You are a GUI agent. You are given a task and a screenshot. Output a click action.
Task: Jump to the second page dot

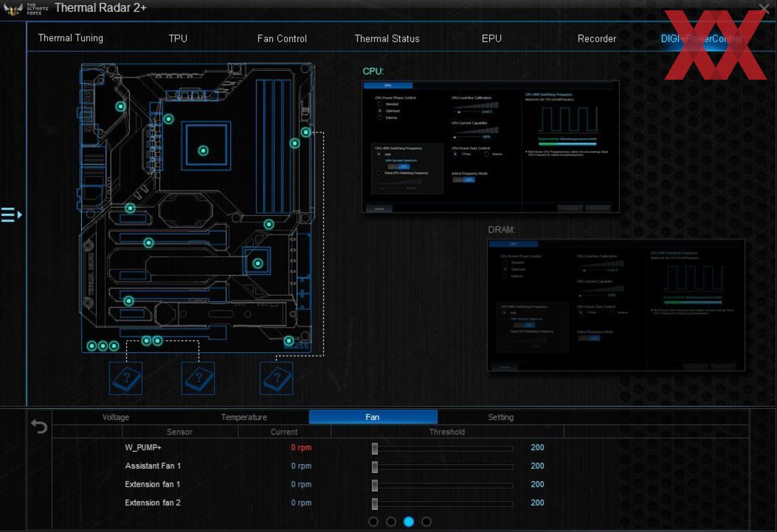(x=391, y=521)
